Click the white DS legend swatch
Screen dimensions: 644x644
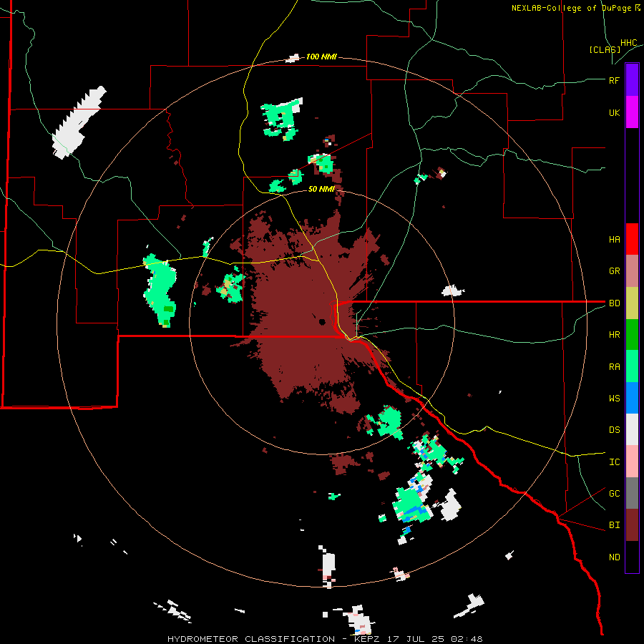click(632, 429)
